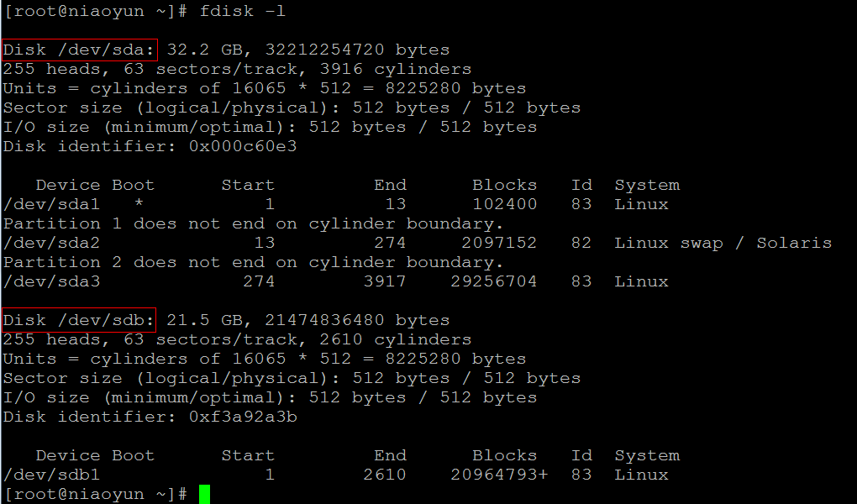Click the 29256704 blocks value
Image resolution: width=857 pixels, height=504 pixels.
coord(499,281)
